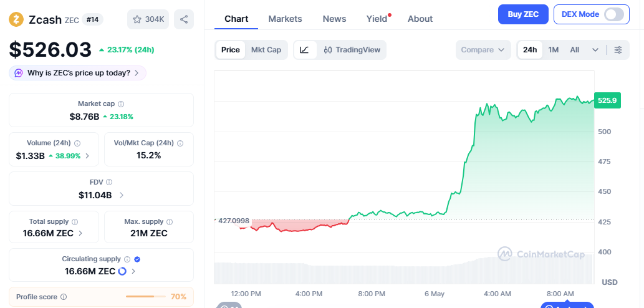Viewport: 644px width, 308px height.
Task: Switch to the Yield tab
Action: (x=377, y=19)
